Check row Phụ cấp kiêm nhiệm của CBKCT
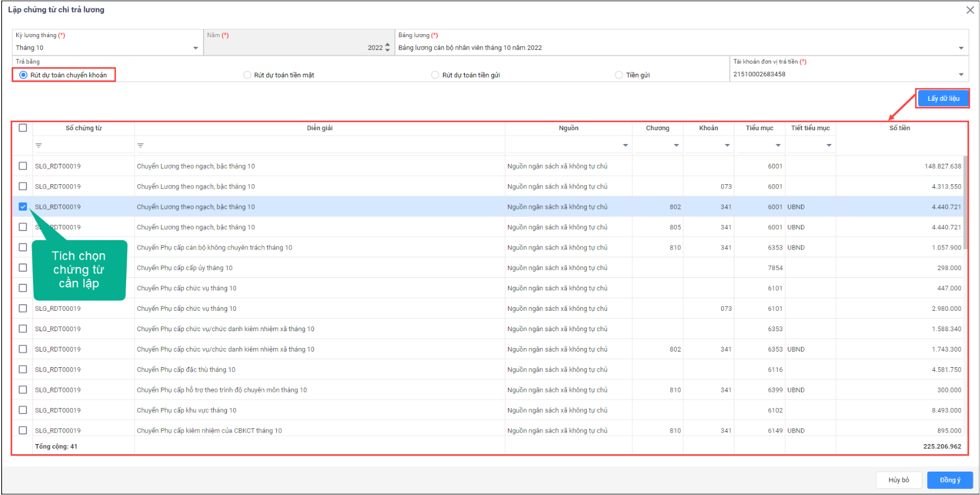 click(x=23, y=430)
